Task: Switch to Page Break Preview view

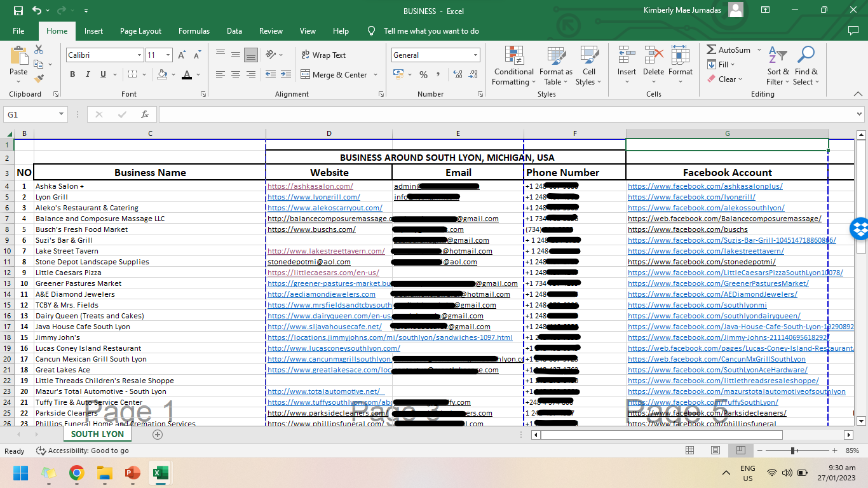Action: click(740, 451)
